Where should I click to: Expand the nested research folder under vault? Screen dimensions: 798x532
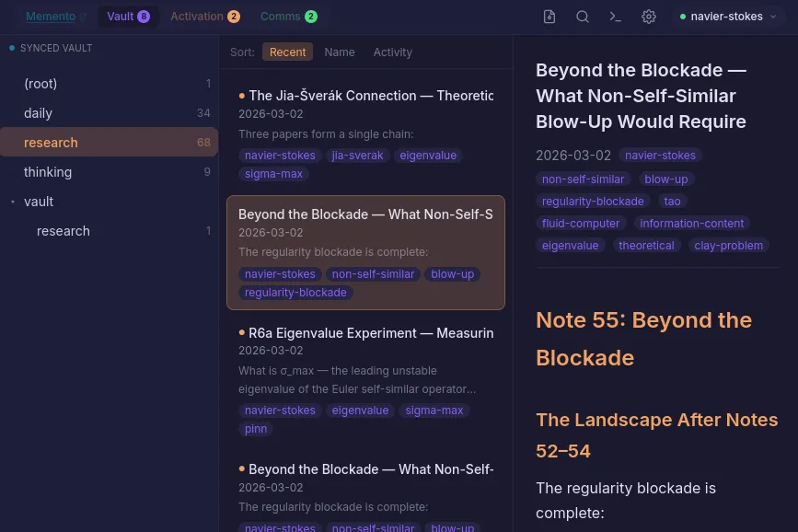click(x=64, y=231)
